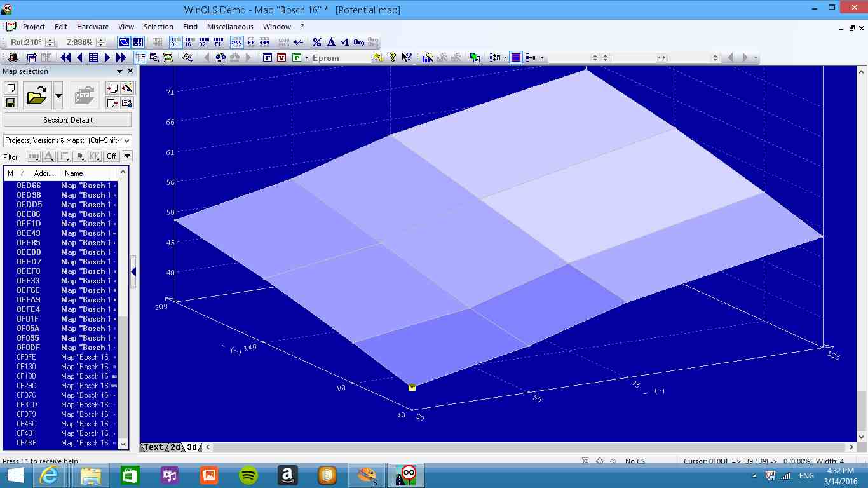This screenshot has width=868, height=488.
Task: Switch to the Text view tab
Action: click(x=153, y=447)
